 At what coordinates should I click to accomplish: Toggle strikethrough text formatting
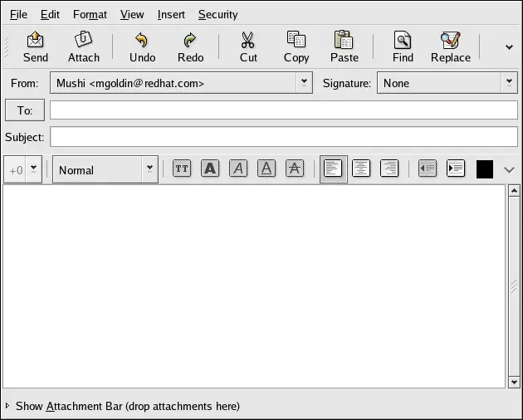coord(295,168)
